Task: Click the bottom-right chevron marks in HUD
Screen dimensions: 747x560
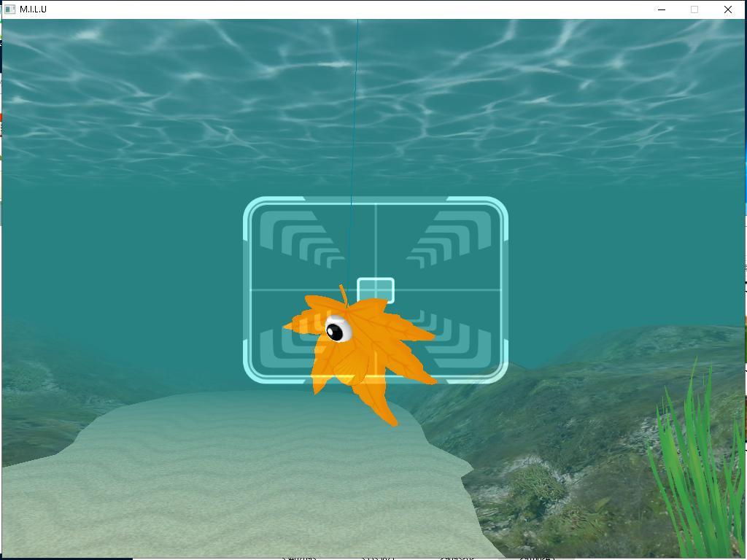Action: [x=456, y=343]
